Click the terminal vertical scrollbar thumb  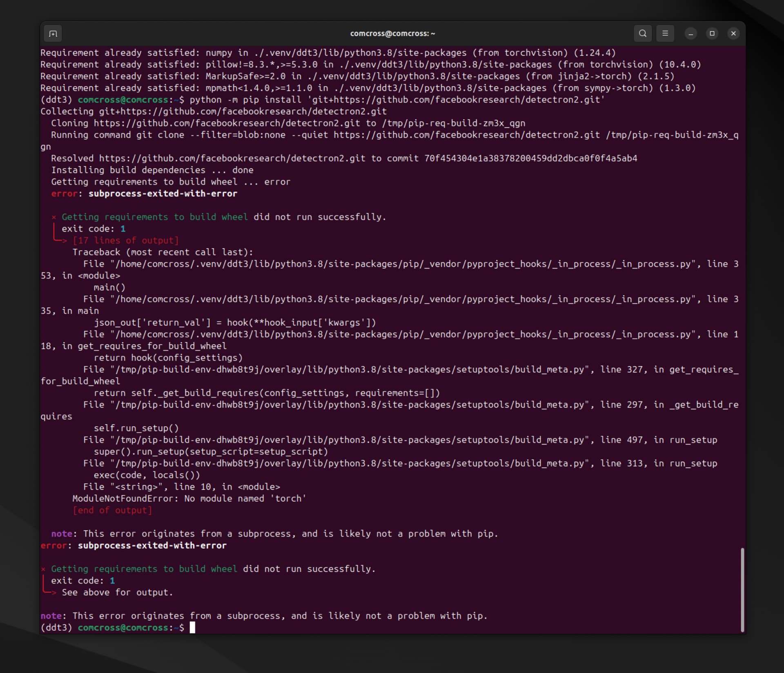(742, 589)
